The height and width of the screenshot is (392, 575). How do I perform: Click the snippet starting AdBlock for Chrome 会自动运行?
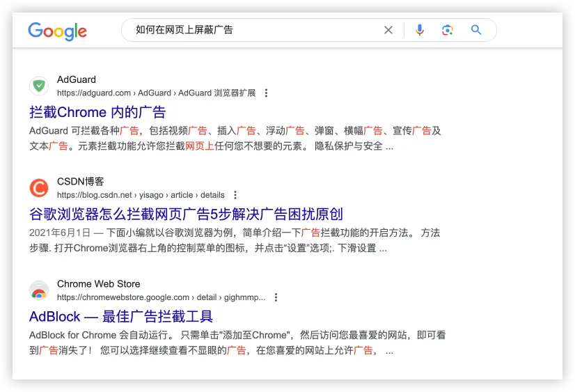coord(237,343)
